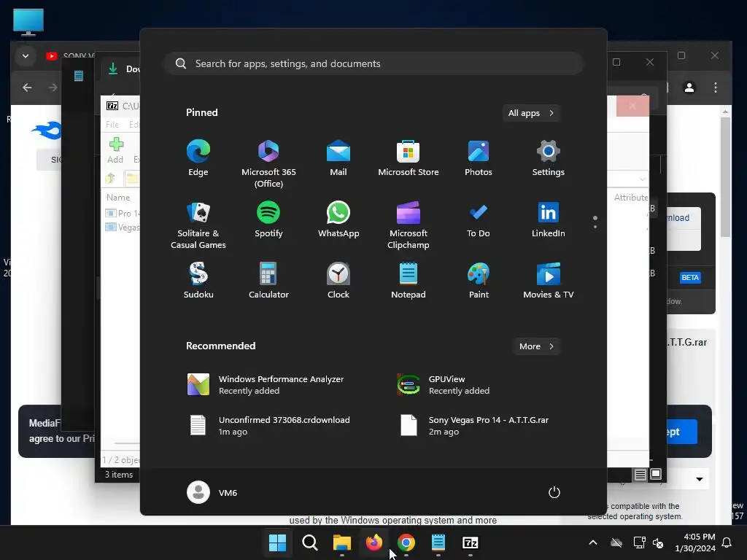747x560 pixels.
Task: Switch to Notepad on taskbar
Action: click(x=438, y=542)
